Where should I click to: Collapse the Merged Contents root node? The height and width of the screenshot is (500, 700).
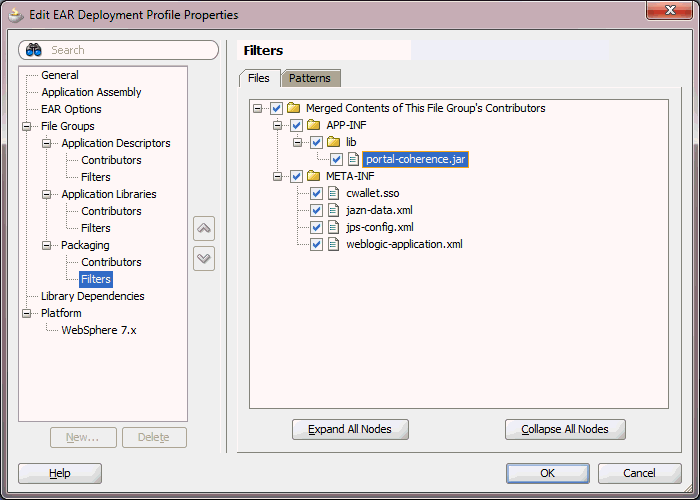click(x=257, y=108)
